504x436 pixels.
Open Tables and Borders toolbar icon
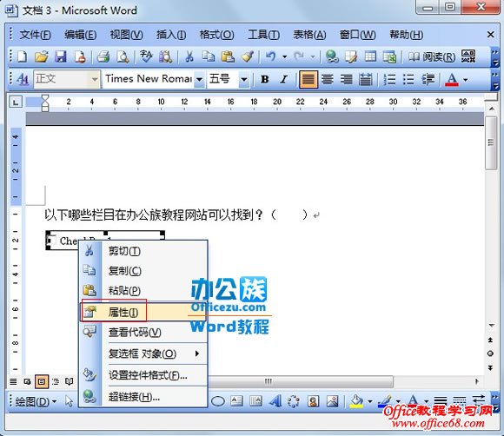coord(351,56)
